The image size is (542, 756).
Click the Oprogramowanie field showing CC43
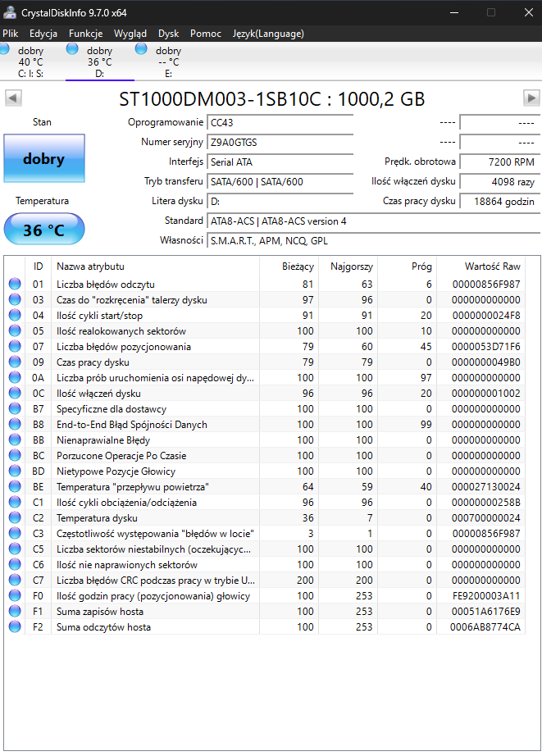coord(280,123)
